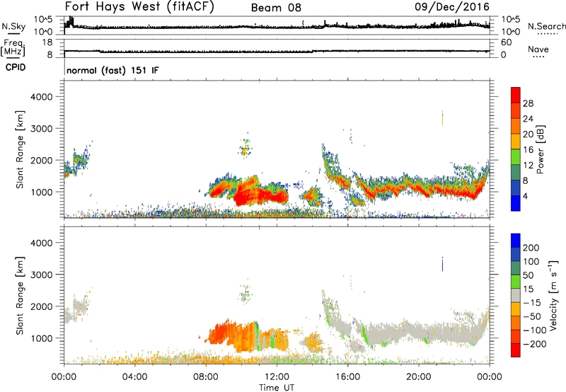Click 'Slant Range [km]' label of velocity panel
The height and width of the screenshot is (392, 566).
(x=20, y=296)
